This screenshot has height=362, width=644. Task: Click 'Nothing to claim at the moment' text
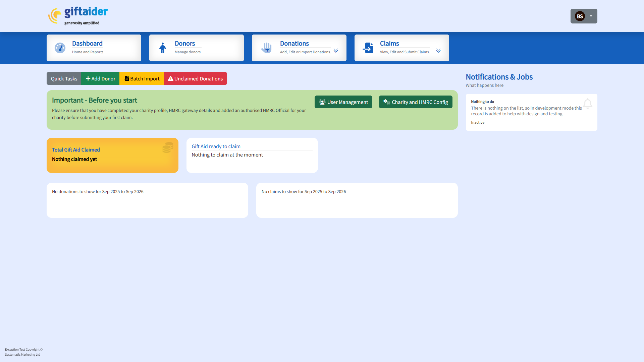click(227, 155)
